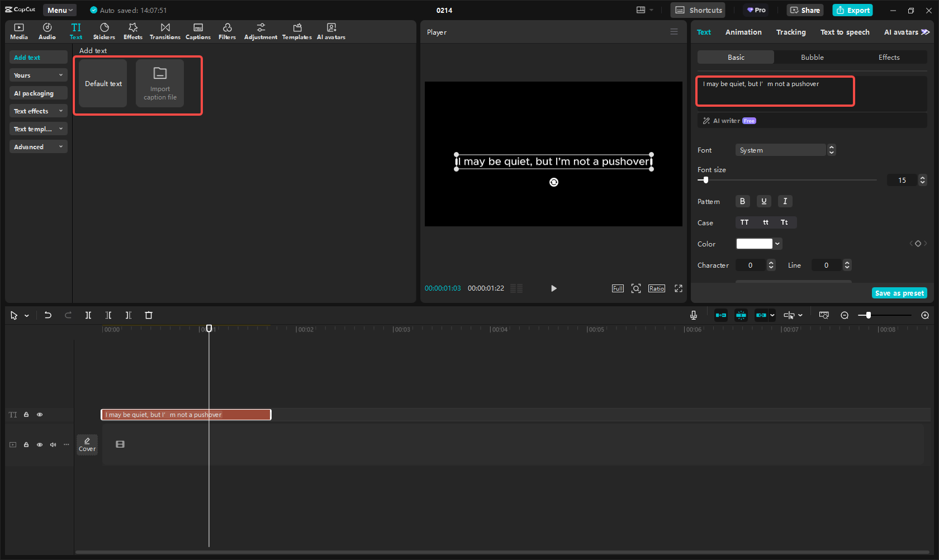Select the Basic sub-tab
Screen dimensions: 939x560
tap(736, 57)
